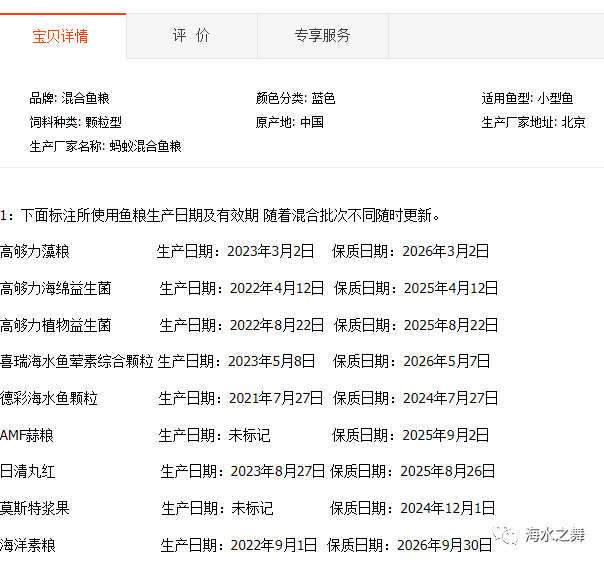The image size is (604, 562).
Task: Click the expiry date 2025年4月12日
Action: [451, 288]
